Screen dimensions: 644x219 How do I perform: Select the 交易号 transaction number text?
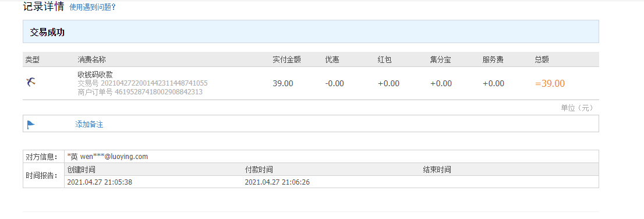click(143, 83)
